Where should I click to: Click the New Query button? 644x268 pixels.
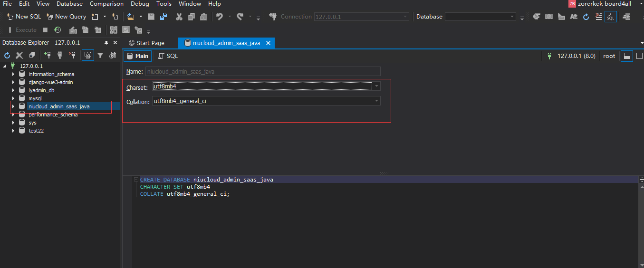pos(66,17)
